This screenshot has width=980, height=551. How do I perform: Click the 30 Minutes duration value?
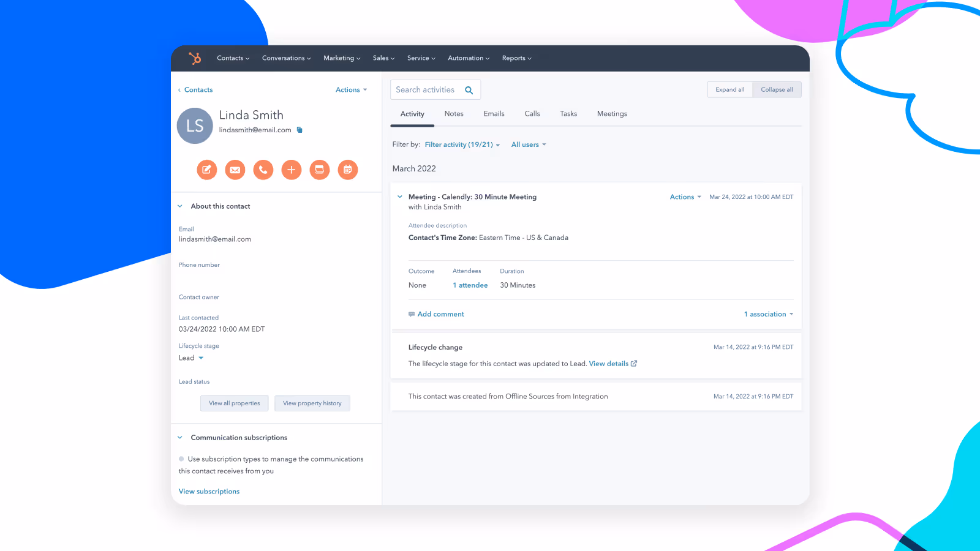pos(518,285)
